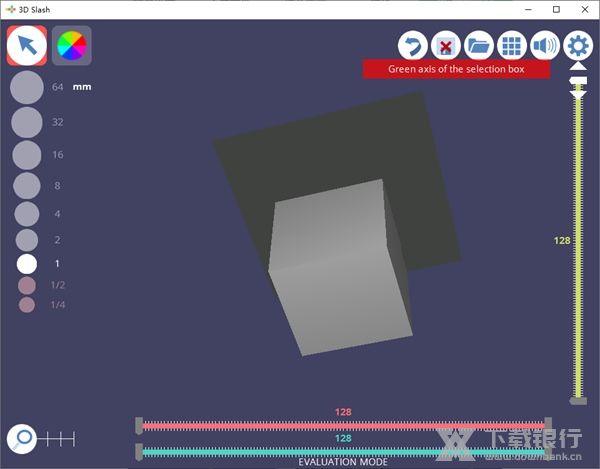
Task: Click the red axis slider bar
Action: (x=343, y=426)
